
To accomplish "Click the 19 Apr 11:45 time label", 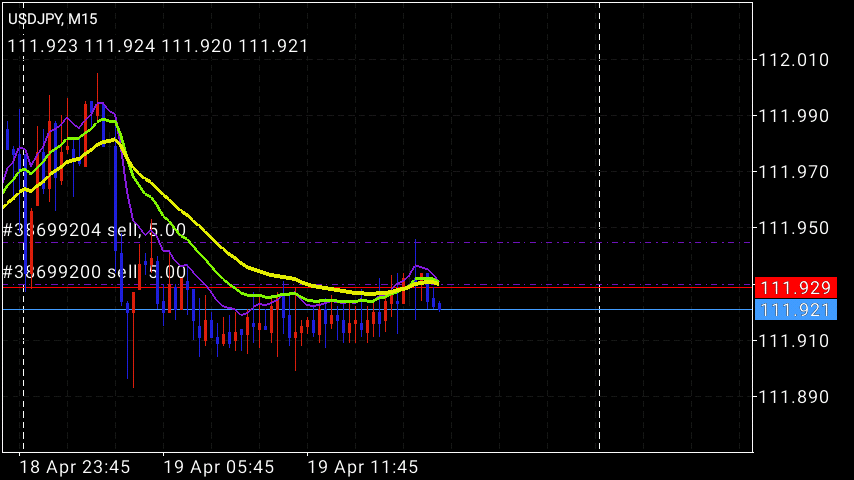I will point(363,467).
